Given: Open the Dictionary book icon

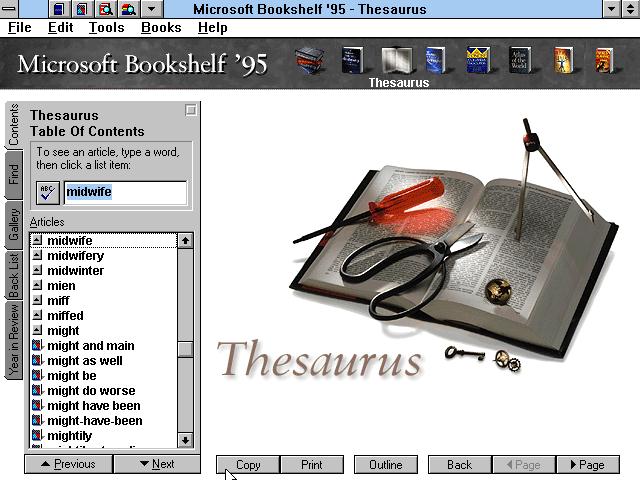Looking at the screenshot, I should click(352, 60).
